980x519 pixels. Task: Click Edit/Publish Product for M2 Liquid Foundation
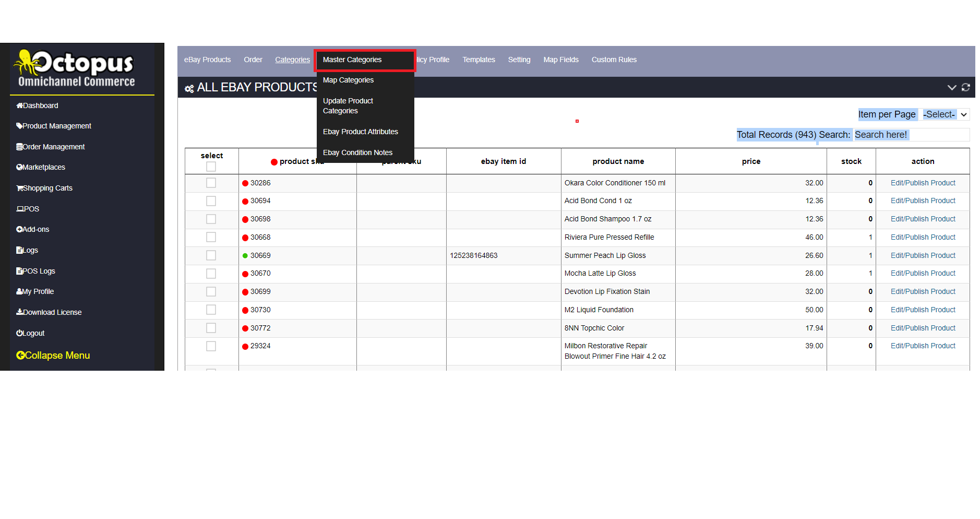(x=923, y=310)
